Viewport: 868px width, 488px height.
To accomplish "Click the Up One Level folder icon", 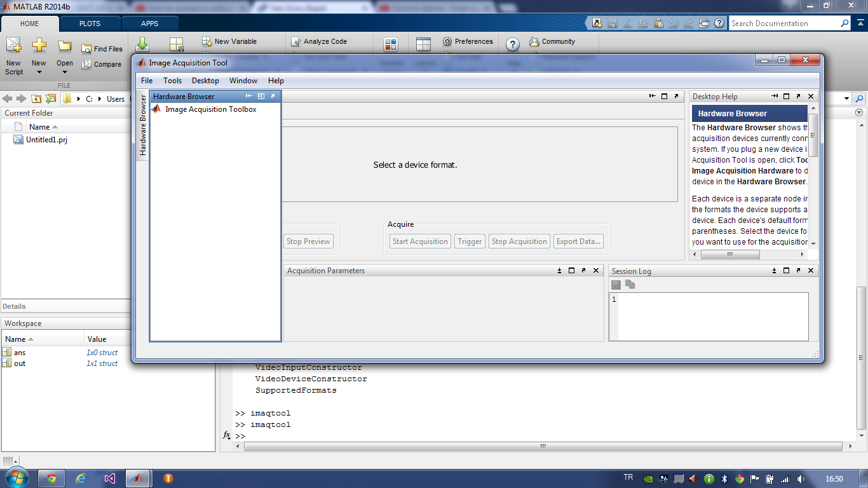I will pyautogui.click(x=37, y=98).
